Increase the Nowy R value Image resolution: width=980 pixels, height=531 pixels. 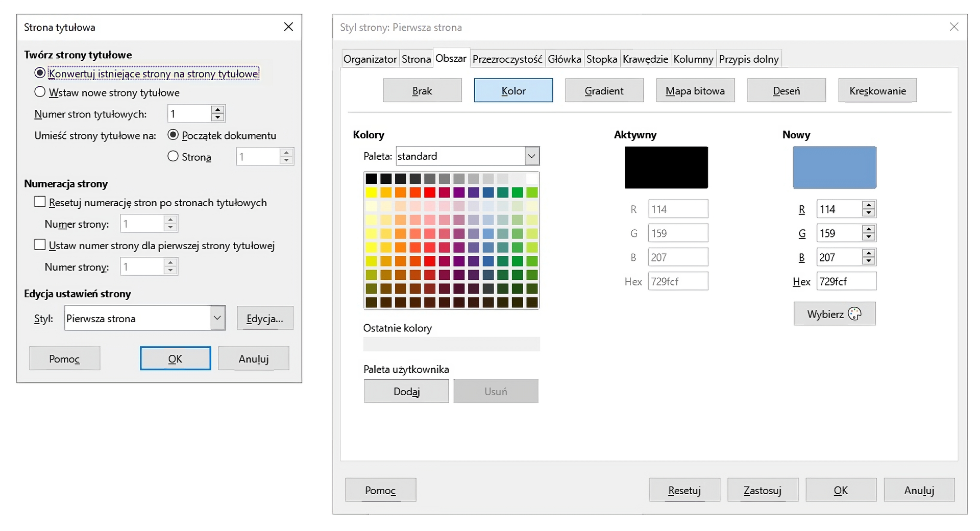pyautogui.click(x=868, y=205)
